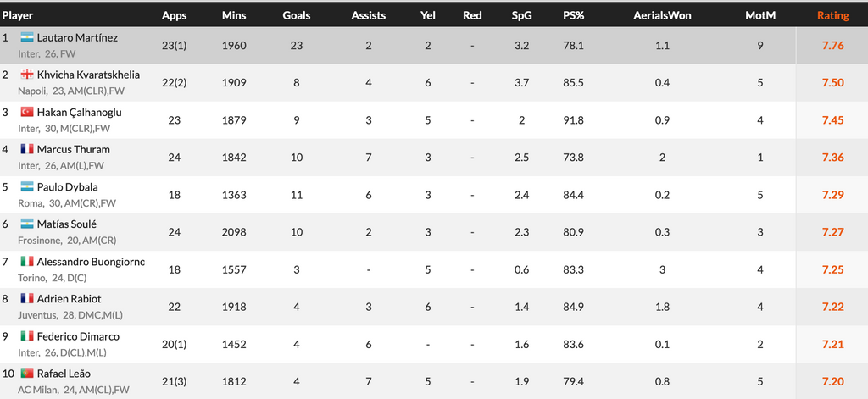
Task: Click Italy flag beside Alessandro Buongiorno
Action: (27, 262)
